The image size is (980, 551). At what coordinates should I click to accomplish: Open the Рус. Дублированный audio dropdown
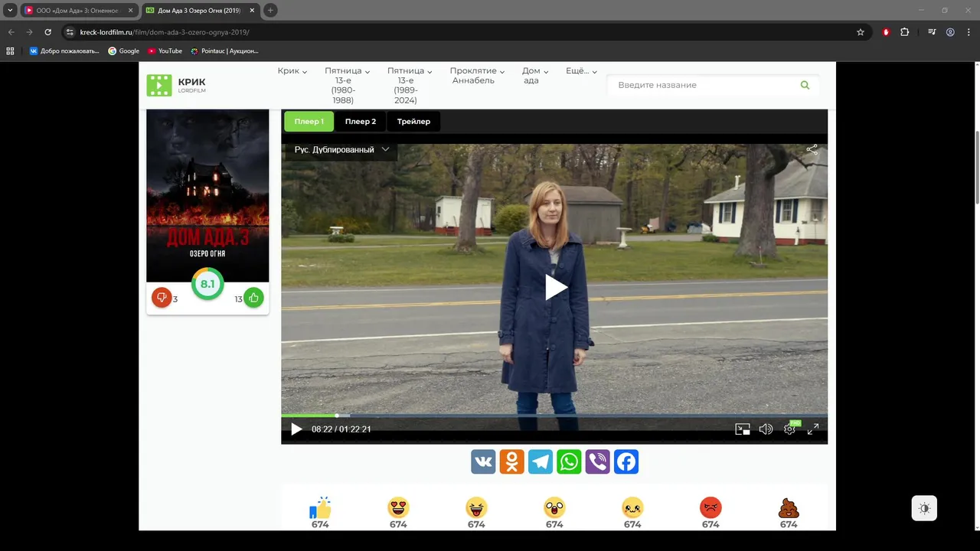342,149
